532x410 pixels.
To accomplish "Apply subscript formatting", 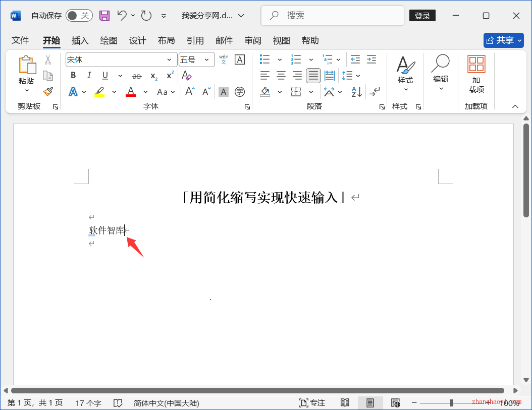I will [x=154, y=76].
